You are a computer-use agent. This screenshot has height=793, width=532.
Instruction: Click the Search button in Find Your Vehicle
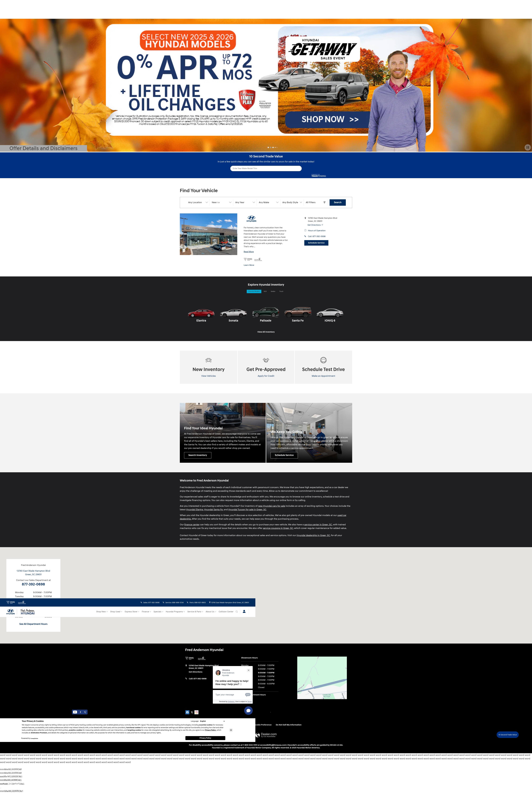pyautogui.click(x=338, y=203)
